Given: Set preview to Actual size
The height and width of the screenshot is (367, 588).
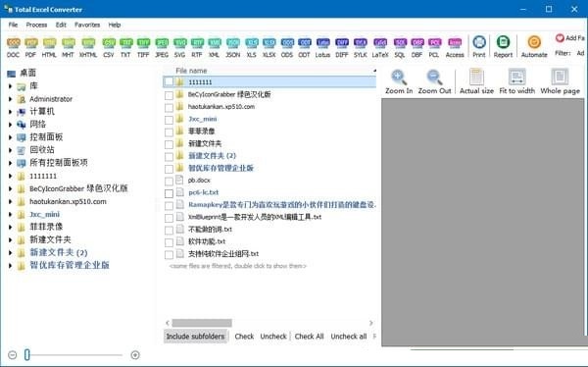Looking at the screenshot, I should point(476,81).
